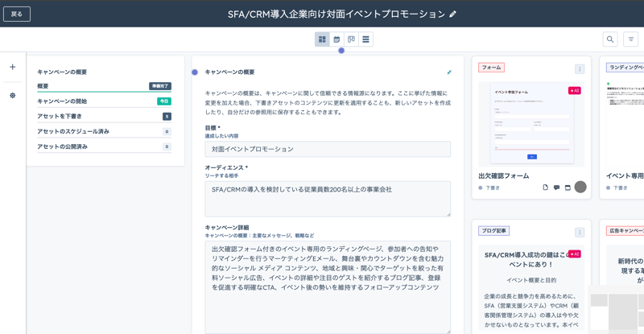Click the AI badge on the form card

click(x=575, y=90)
